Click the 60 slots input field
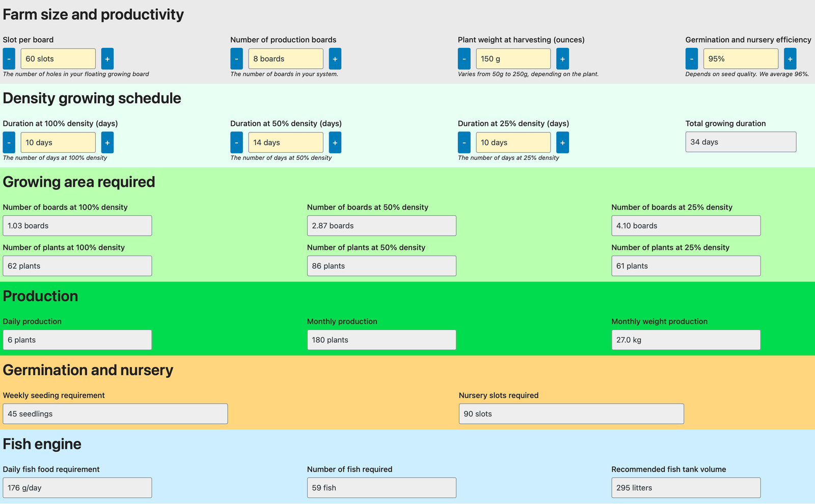815x504 pixels. coord(58,59)
